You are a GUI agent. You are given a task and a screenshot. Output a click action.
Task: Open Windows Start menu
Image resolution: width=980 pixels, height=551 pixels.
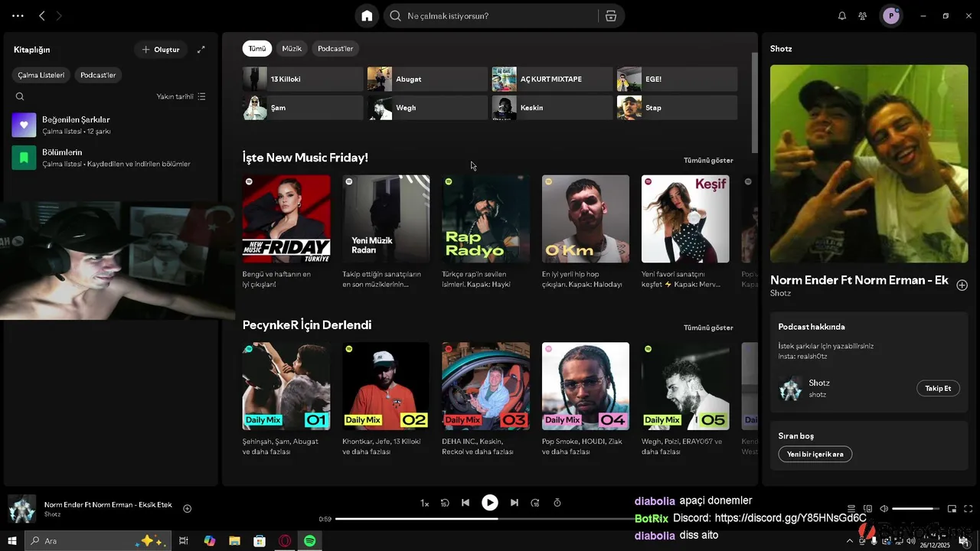point(12,541)
